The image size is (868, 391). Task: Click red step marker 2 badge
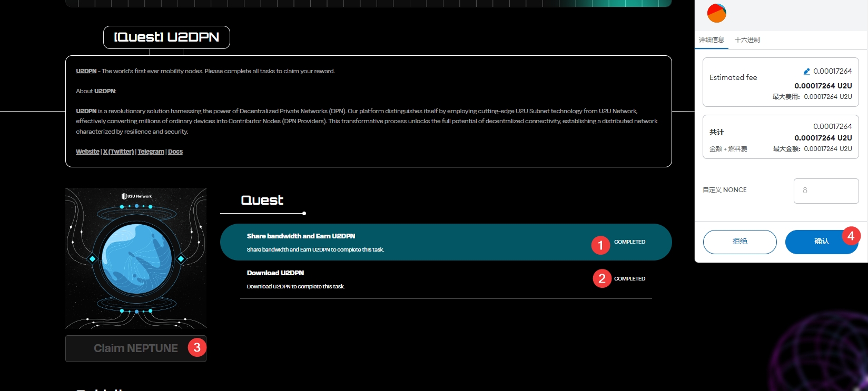[x=602, y=278]
